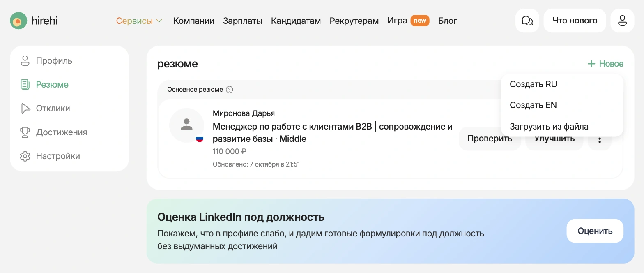Open Игра navigation item
The width and height of the screenshot is (644, 273).
tap(397, 21)
